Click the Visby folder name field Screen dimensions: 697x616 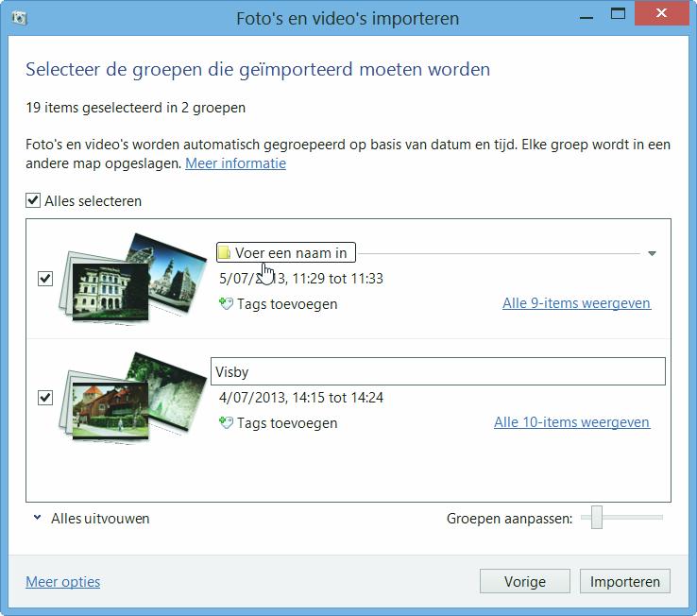tap(438, 371)
